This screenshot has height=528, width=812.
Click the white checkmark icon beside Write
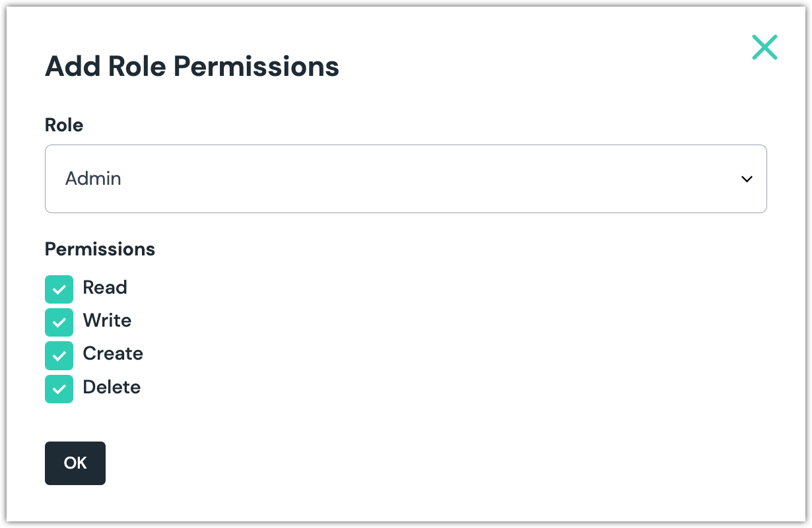point(59,322)
